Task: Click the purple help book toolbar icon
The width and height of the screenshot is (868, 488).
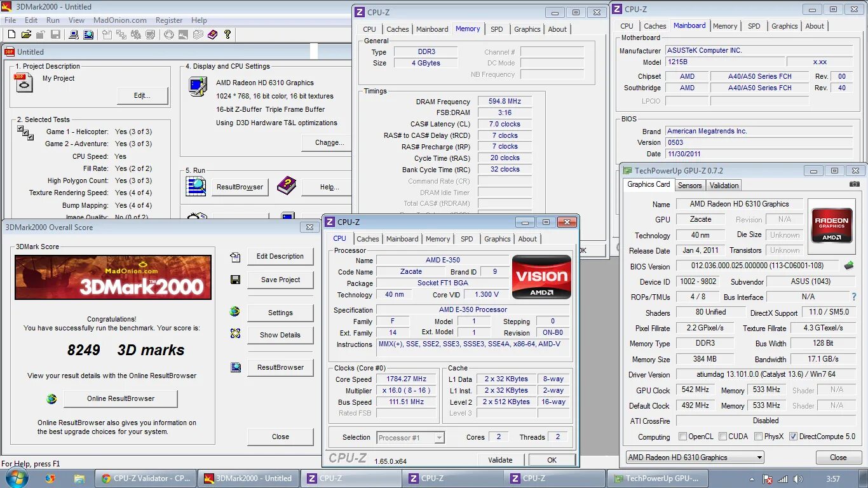Action: pos(213,35)
